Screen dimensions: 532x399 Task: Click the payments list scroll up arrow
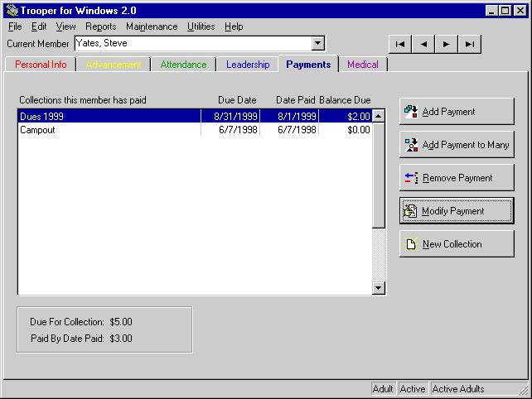tap(379, 116)
